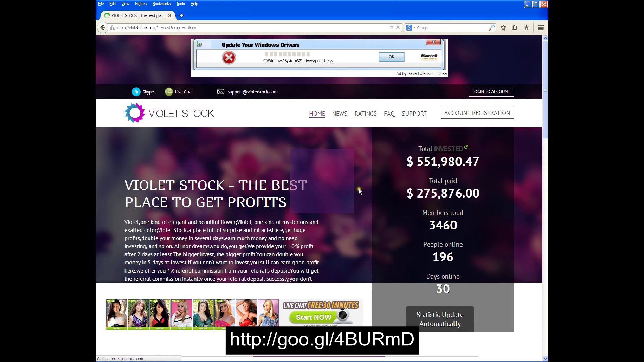This screenshot has width=644, height=362.
Task: Click the vertical scrollbar down arrow
Action: pyautogui.click(x=545, y=359)
